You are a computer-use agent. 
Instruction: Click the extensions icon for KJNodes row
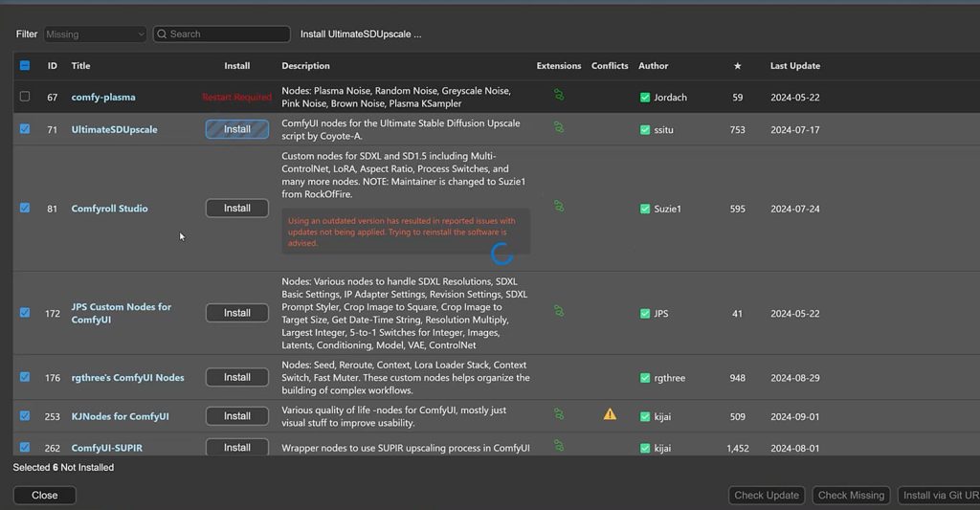[559, 414]
